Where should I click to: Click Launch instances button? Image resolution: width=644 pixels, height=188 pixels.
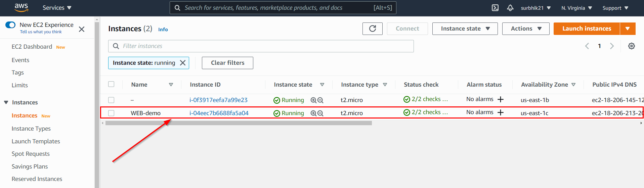point(587,29)
